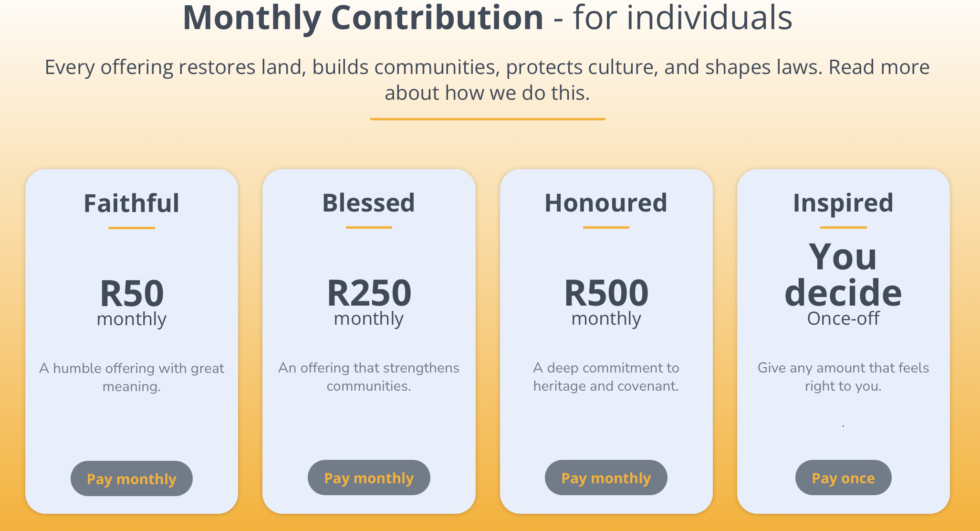Click the description text under Inspired
Image resolution: width=980 pixels, height=531 pixels.
(843, 377)
